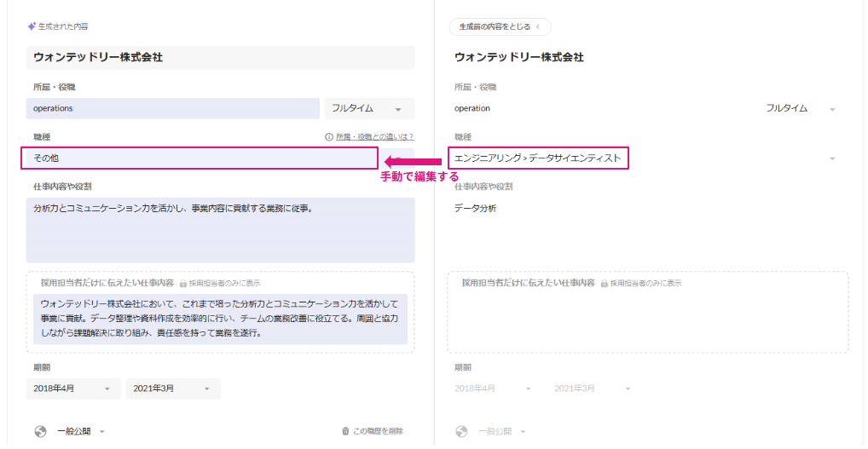868x449 pixels.
Task: Click the この職歴を削除 delete link
Action: click(377, 431)
